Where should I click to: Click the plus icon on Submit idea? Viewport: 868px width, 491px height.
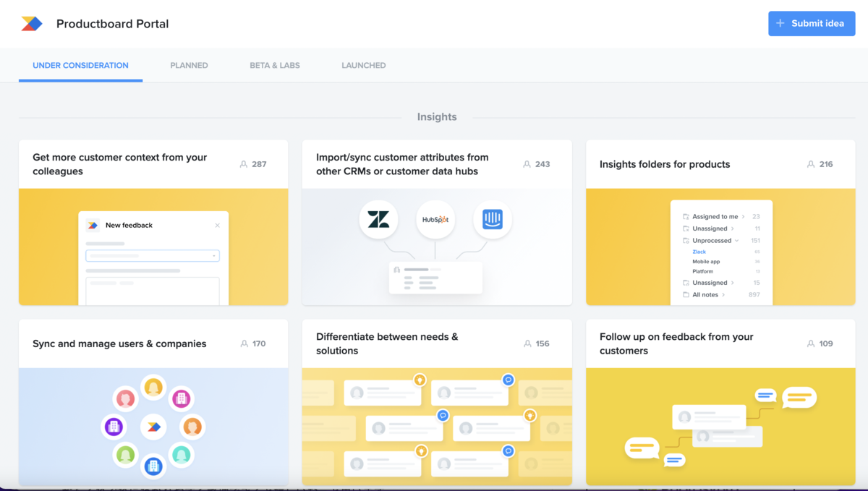(x=780, y=23)
